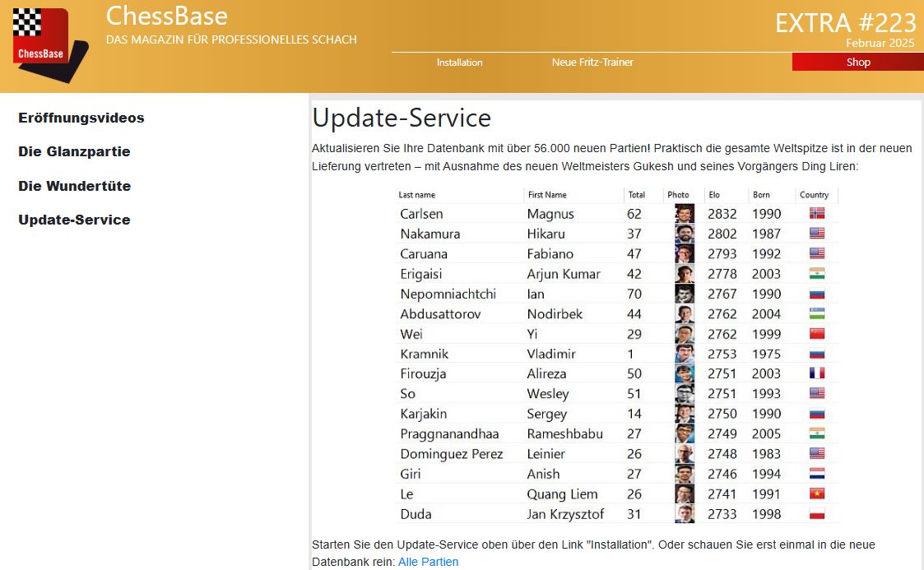
Task: Click the Vietnamese flag for Le
Action: 816,494
